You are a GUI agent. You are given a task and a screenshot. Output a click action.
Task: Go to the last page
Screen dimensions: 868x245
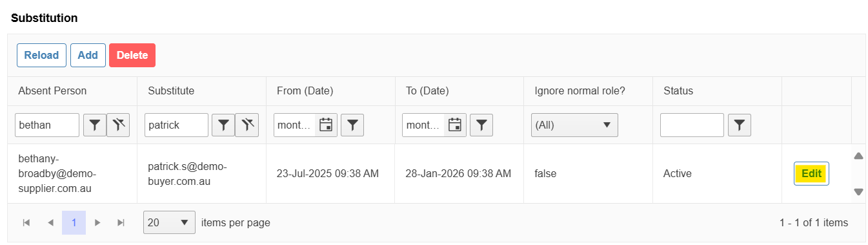[121, 223]
